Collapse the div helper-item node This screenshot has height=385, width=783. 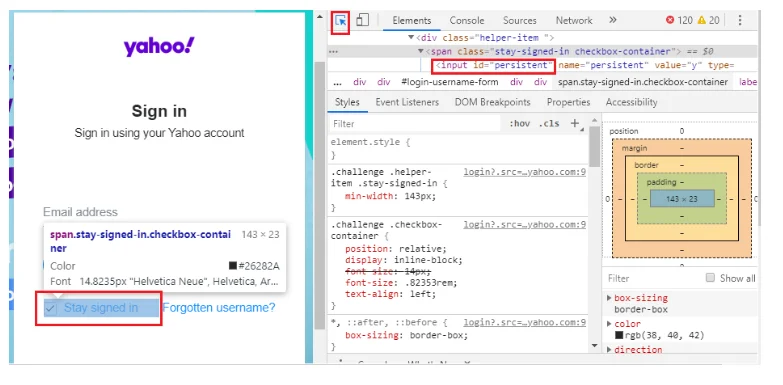point(411,37)
